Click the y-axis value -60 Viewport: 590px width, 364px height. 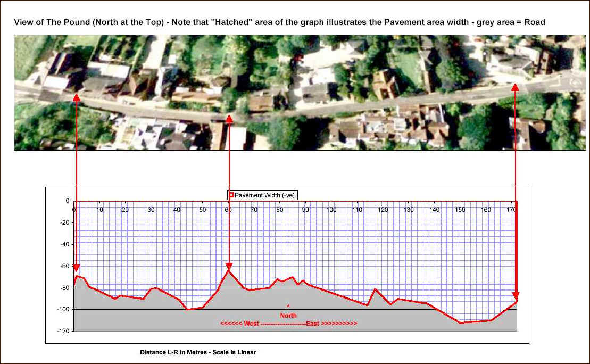click(65, 266)
